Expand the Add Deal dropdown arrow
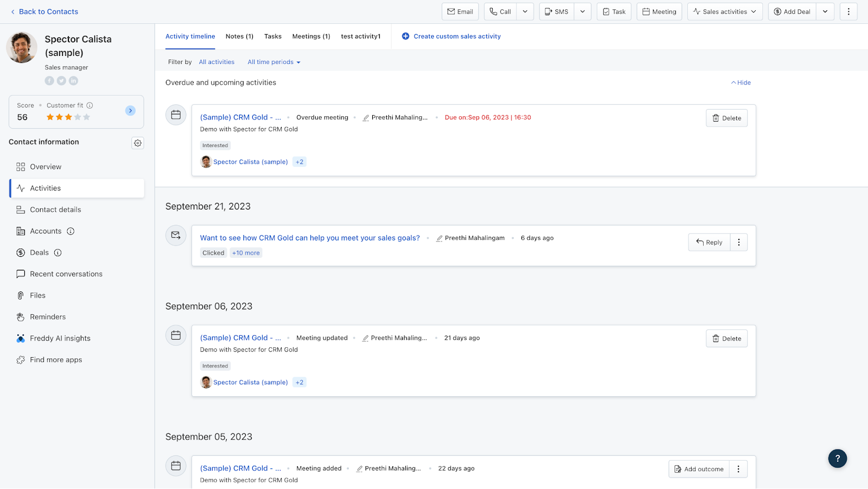Screen dimensions: 868x489 825,11
